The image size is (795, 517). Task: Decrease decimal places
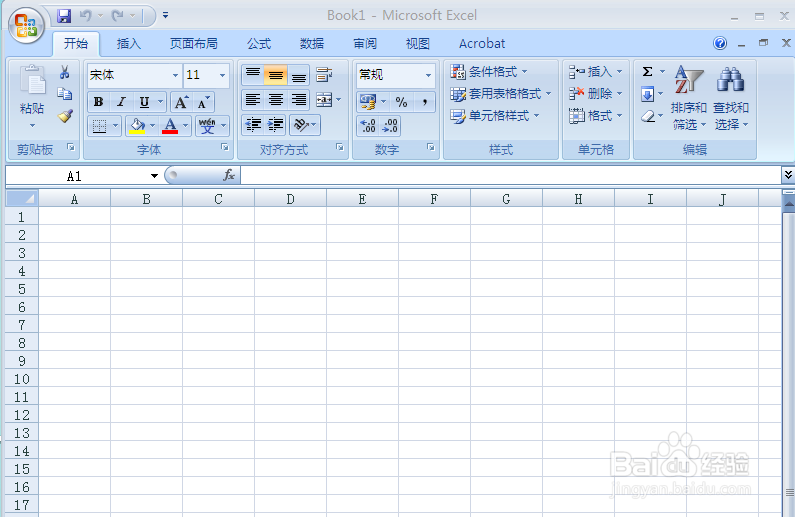(x=390, y=126)
